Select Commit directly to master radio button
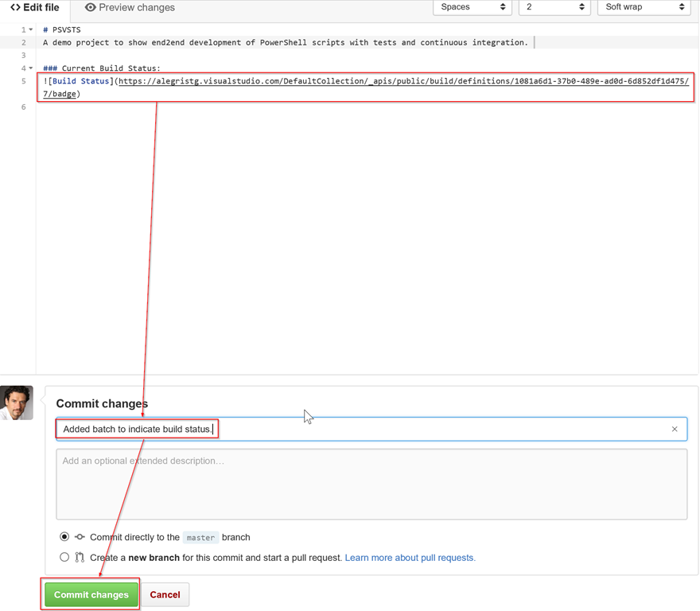This screenshot has width=700, height=611. click(64, 537)
